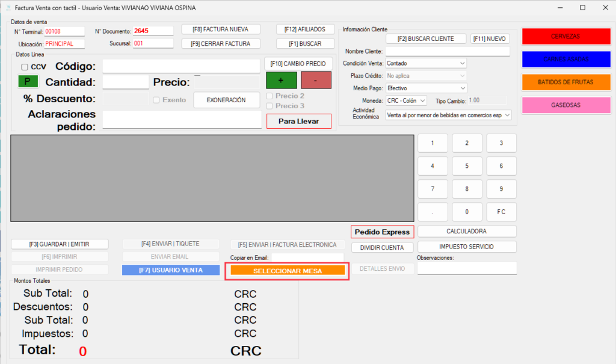Click the red minus quantity button

[x=316, y=80]
